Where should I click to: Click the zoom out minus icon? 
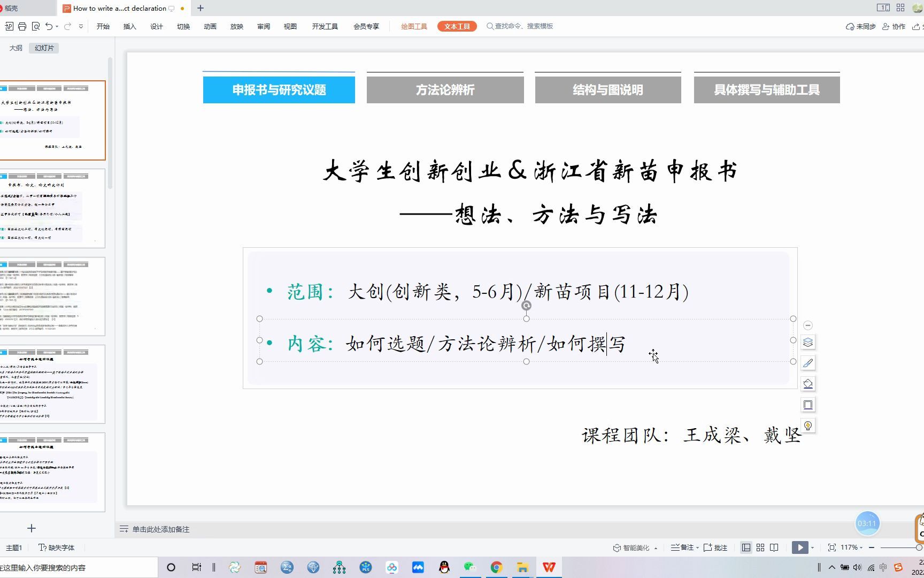872,547
